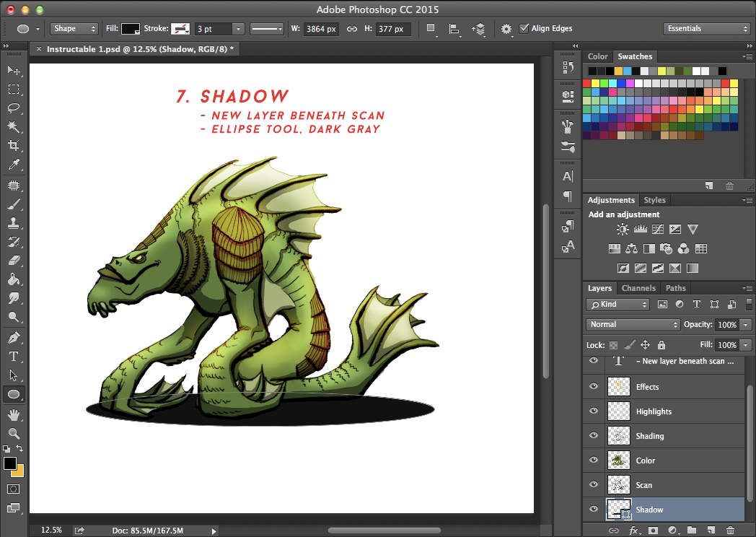Image resolution: width=756 pixels, height=537 pixels.
Task: Select the Ellipse shape tool
Action: (14, 394)
